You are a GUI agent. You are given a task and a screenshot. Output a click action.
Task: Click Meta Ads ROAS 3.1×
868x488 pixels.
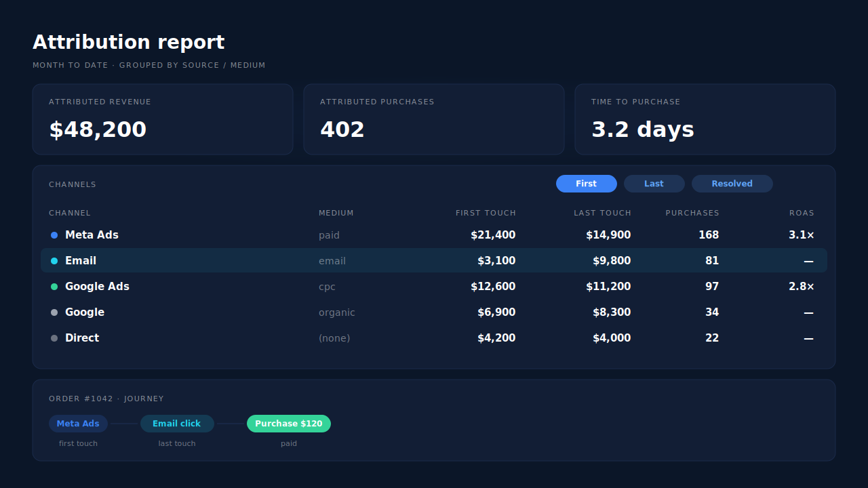pos(802,235)
